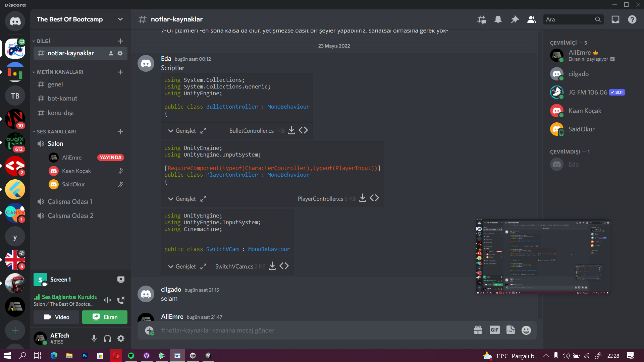The height and width of the screenshot is (362, 644).
Task: Mute your microphone next to AETech
Action: [94, 338]
